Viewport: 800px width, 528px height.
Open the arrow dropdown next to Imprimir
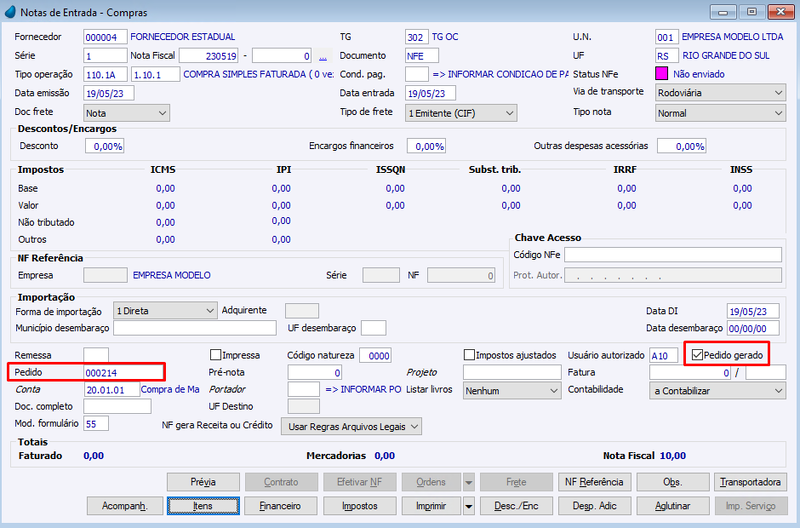468,506
